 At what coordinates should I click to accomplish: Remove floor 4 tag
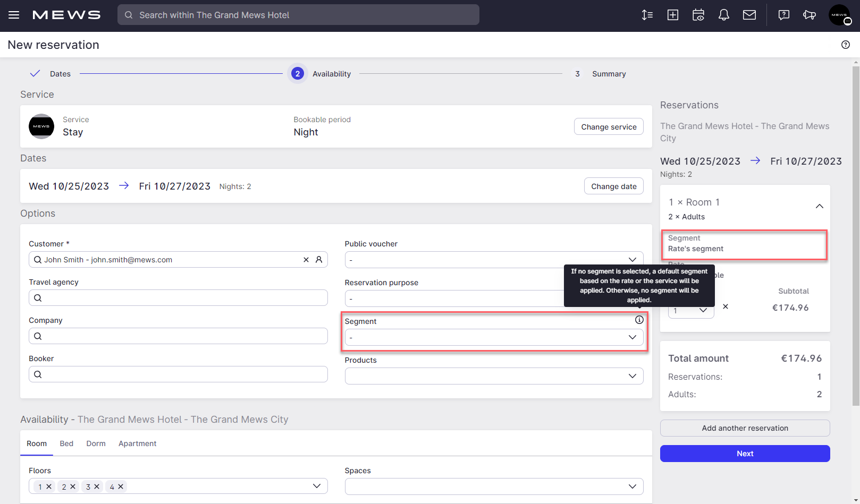121,486
